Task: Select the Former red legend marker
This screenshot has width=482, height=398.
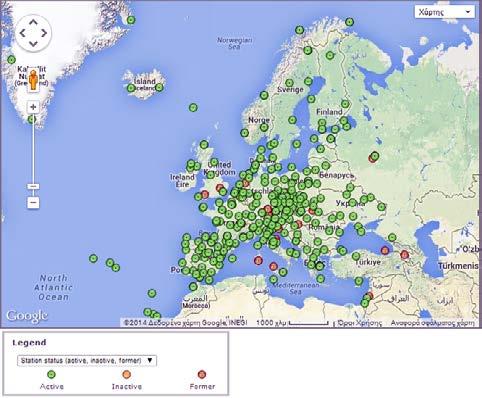Action: tap(202, 374)
